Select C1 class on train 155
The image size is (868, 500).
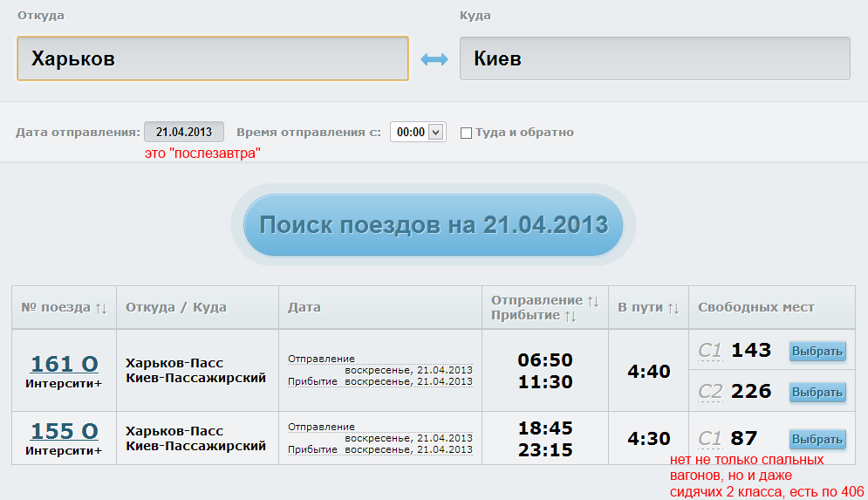pyautogui.click(x=817, y=439)
